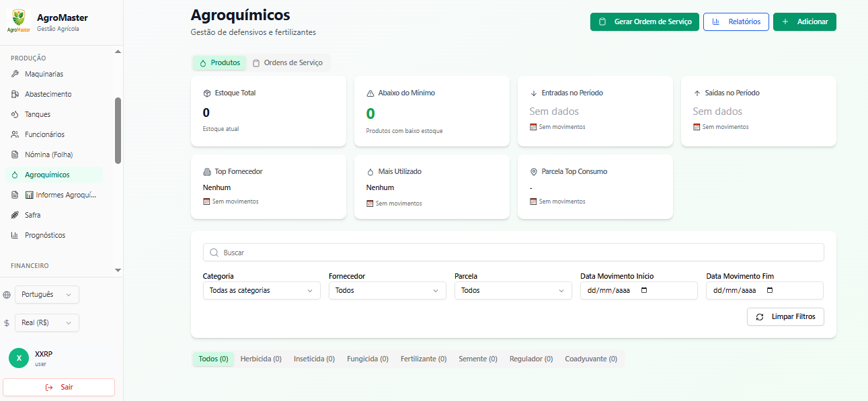Viewport: 868px width, 401px height.
Task: Expand the Fornecedor dropdown
Action: click(387, 291)
